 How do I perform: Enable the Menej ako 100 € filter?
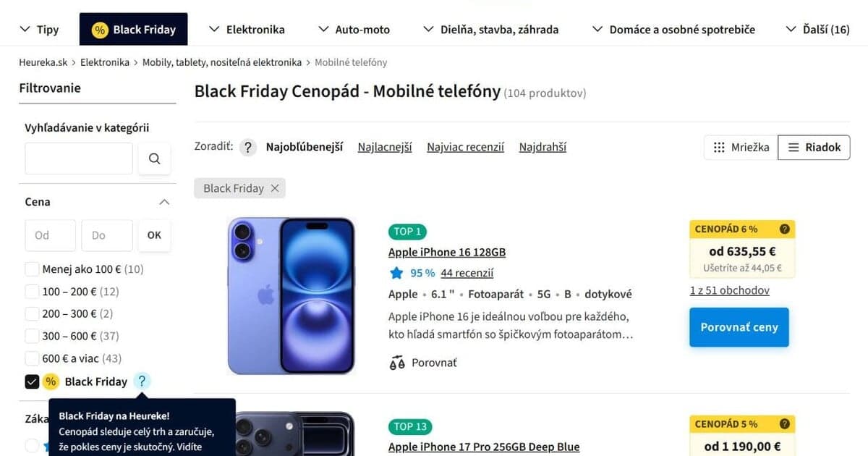click(32, 269)
